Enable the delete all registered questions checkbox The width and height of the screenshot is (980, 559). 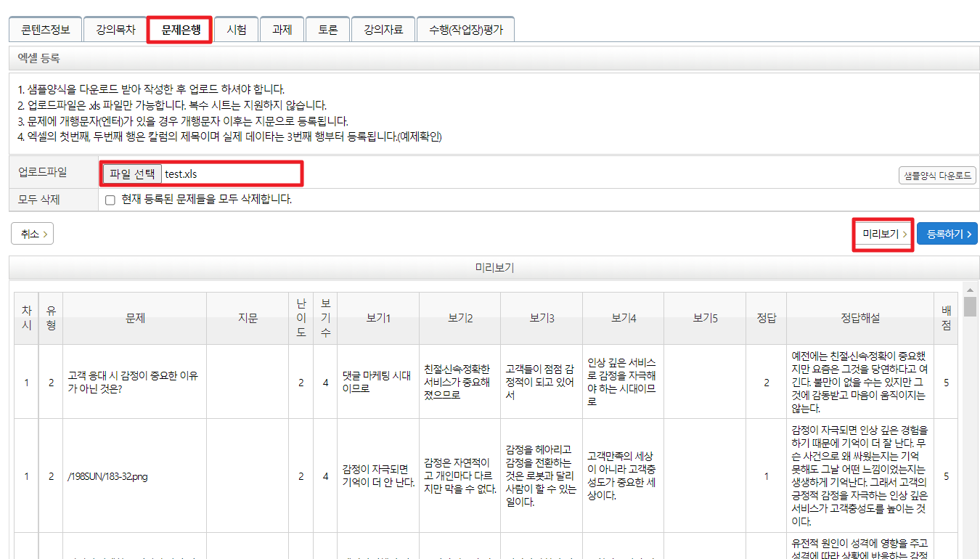pos(110,200)
